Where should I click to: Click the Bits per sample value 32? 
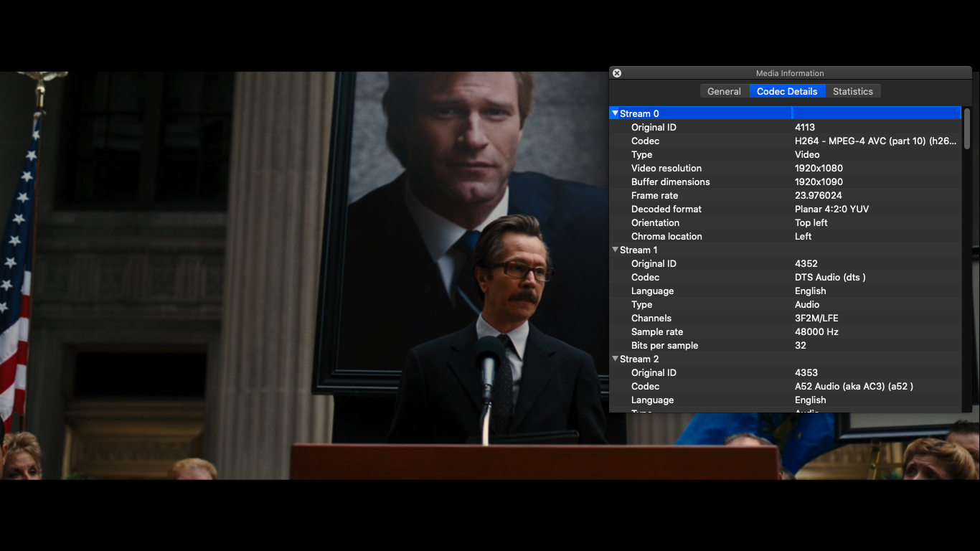801,345
